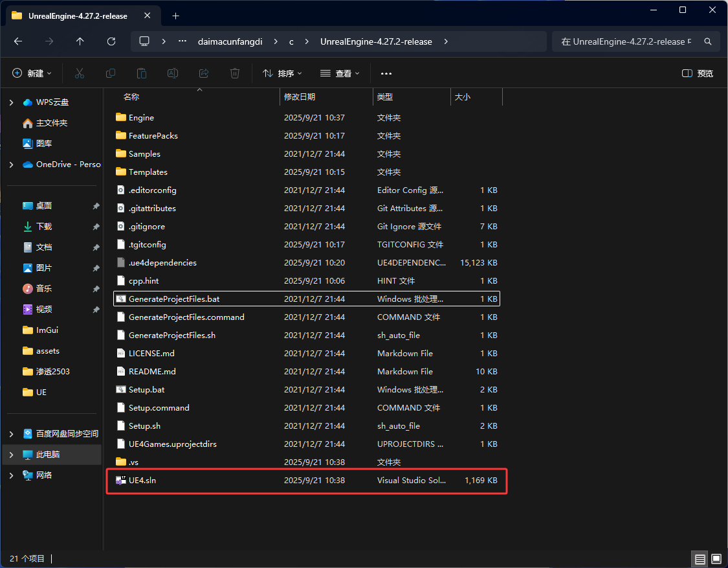
Task: Click the paste clipboard icon
Action: coord(142,73)
